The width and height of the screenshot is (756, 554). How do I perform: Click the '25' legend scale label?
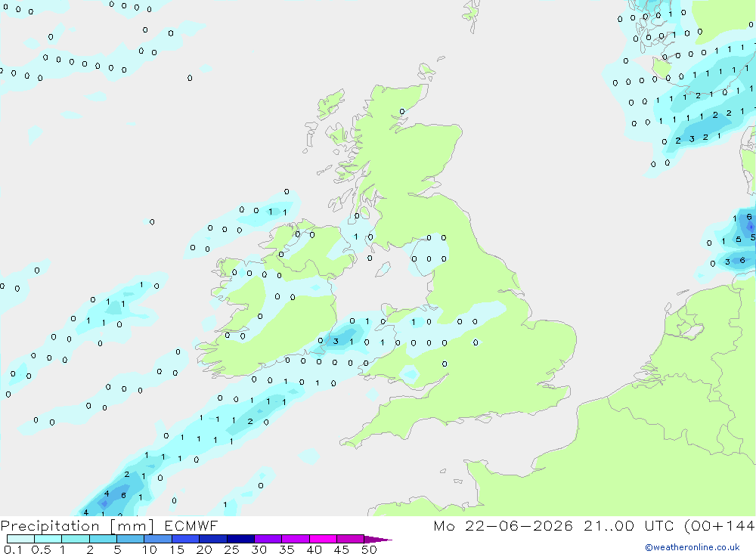point(232,549)
